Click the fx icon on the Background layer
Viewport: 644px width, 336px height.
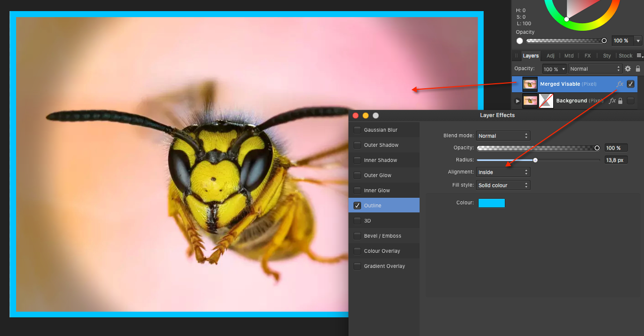coord(612,100)
